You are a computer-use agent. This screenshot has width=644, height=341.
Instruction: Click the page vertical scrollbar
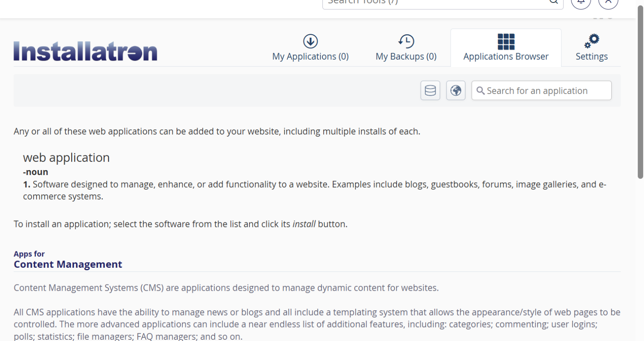pos(640,92)
